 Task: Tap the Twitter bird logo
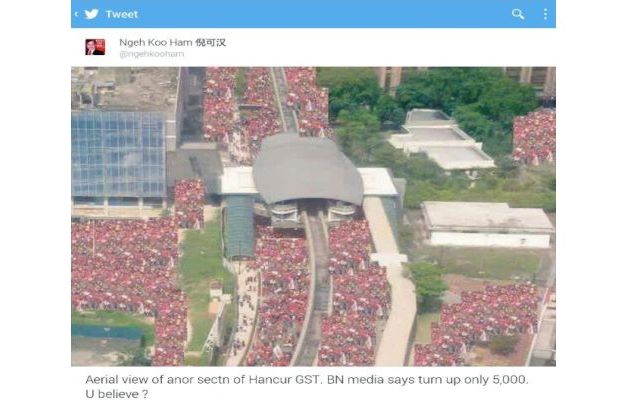tap(91, 14)
